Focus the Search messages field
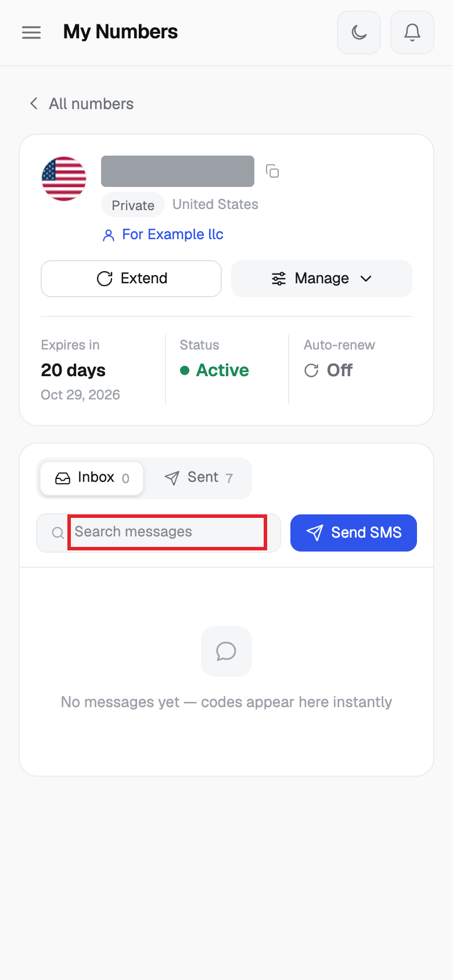Image resolution: width=453 pixels, height=980 pixels. 167,532
